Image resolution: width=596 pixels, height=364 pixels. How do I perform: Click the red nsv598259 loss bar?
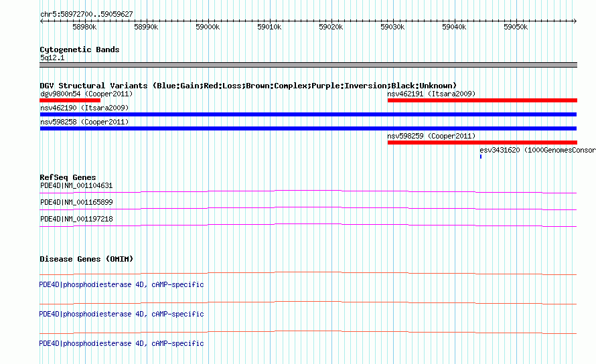(482, 143)
